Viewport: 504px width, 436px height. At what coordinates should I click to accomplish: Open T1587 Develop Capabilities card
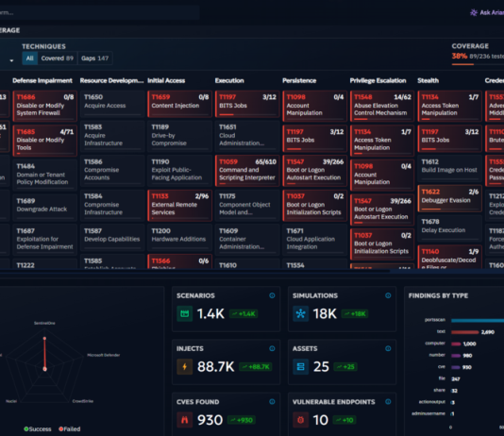tap(112, 237)
